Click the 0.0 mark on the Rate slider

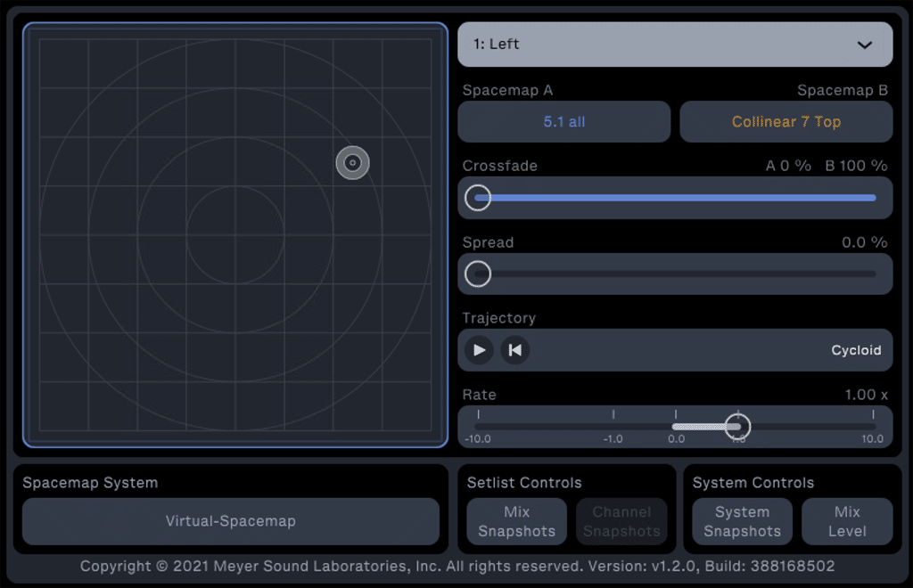[676, 416]
